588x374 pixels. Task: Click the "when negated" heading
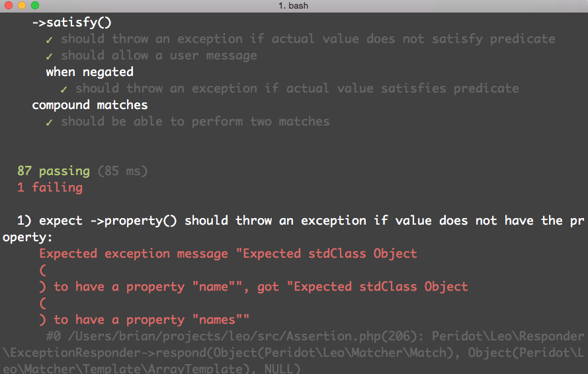(89, 72)
